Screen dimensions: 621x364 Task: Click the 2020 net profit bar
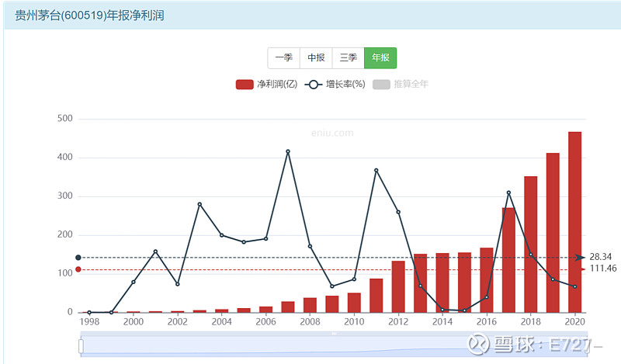[574, 222]
